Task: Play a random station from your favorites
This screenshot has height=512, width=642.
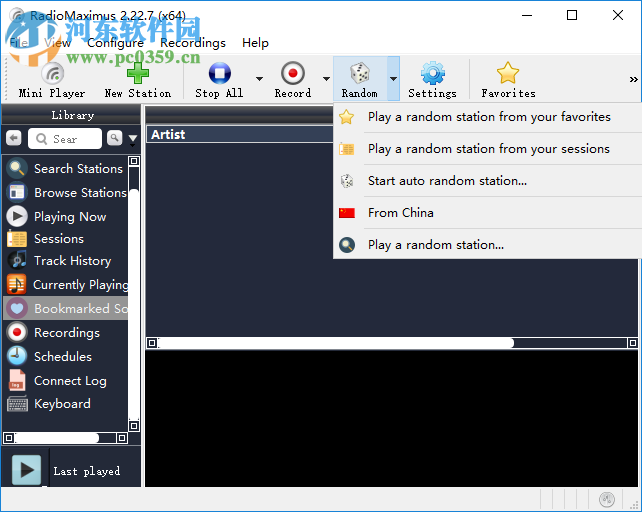Action: [x=488, y=117]
